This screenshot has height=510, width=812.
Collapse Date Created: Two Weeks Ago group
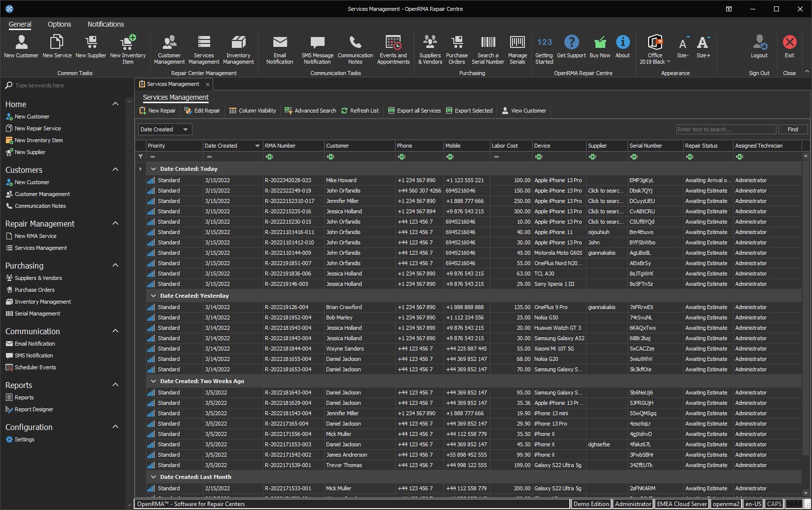point(153,381)
